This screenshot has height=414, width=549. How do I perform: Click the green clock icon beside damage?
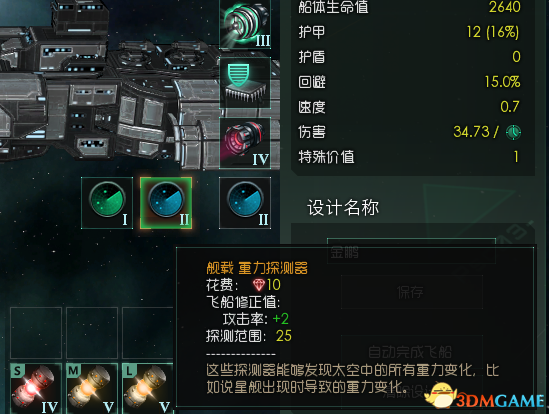coord(513,132)
